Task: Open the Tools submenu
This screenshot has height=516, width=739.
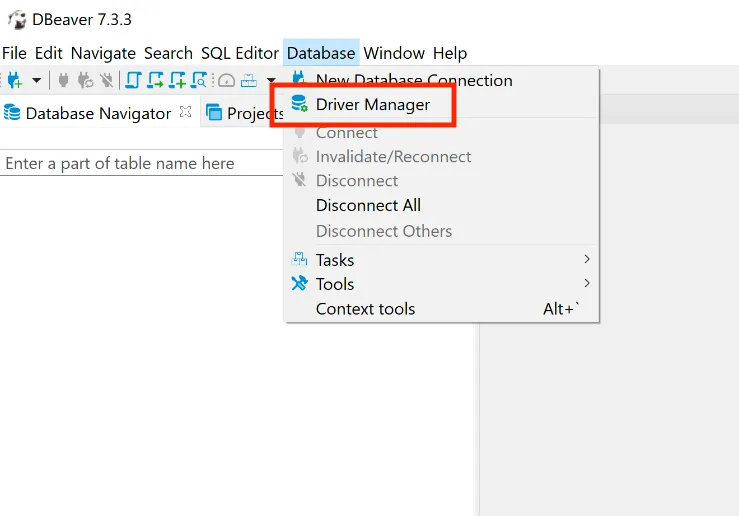Action: tap(442, 284)
